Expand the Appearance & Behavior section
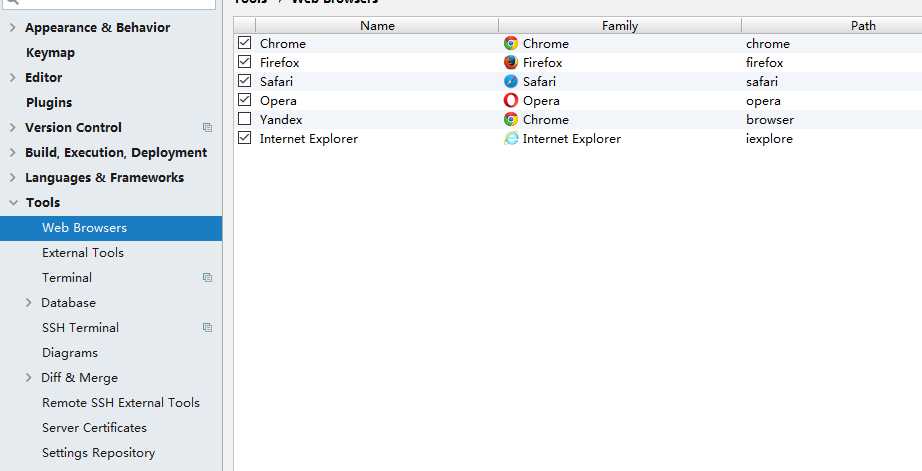Screen dimensions: 922x471 (x=12, y=28)
